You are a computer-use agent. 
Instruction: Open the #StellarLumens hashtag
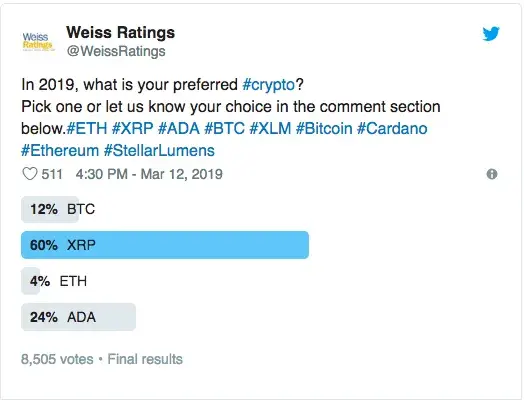tap(159, 151)
